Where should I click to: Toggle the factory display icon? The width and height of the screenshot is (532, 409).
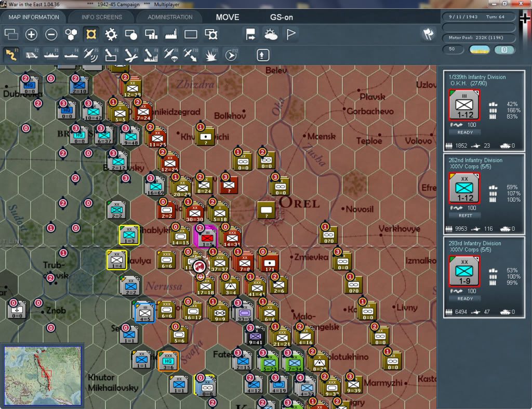[171, 34]
